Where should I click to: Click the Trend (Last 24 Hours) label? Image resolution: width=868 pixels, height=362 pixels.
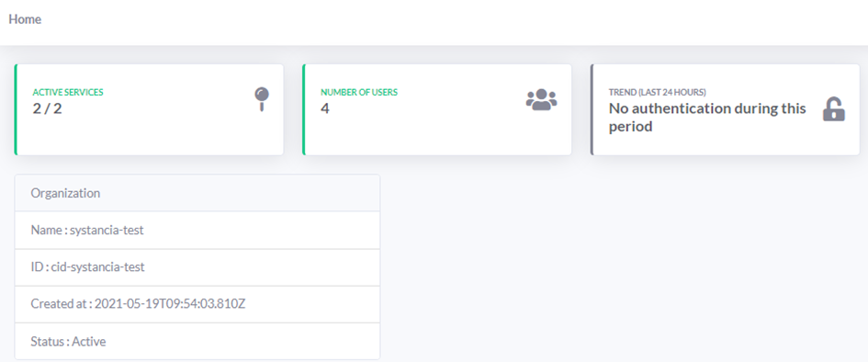click(657, 93)
